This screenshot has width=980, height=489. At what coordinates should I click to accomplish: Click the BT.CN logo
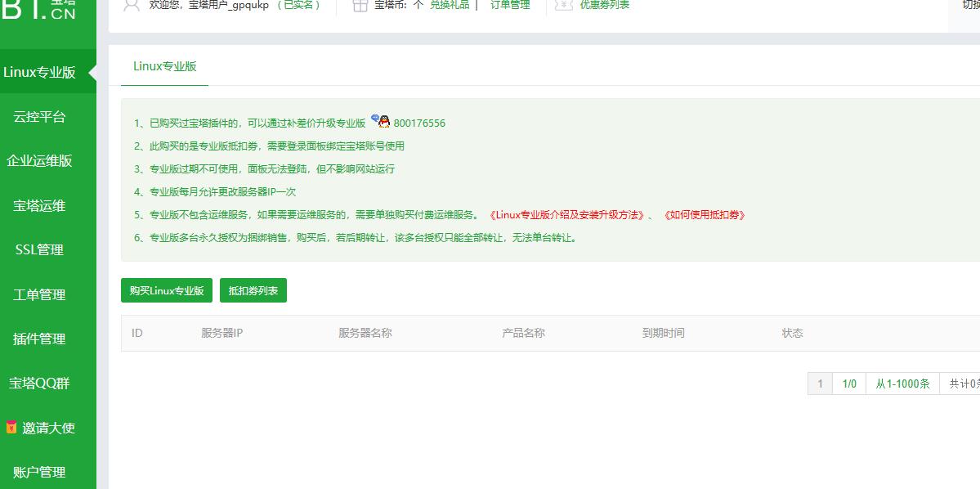pos(38,10)
